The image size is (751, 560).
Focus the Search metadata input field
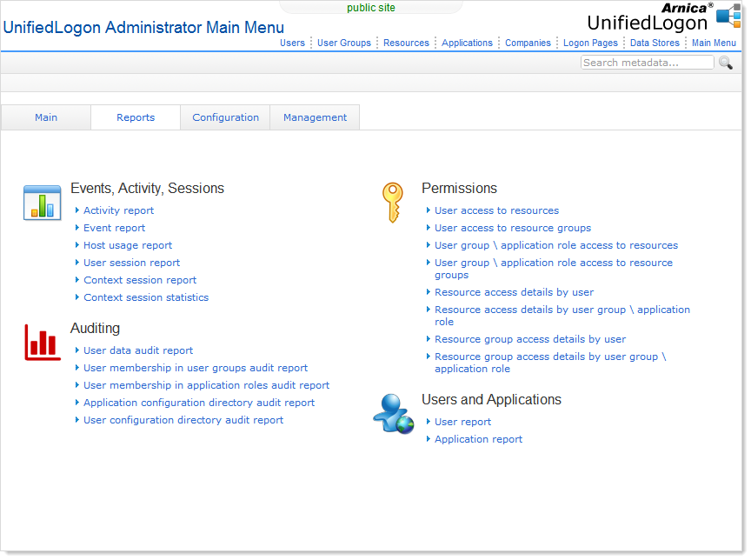pyautogui.click(x=647, y=63)
